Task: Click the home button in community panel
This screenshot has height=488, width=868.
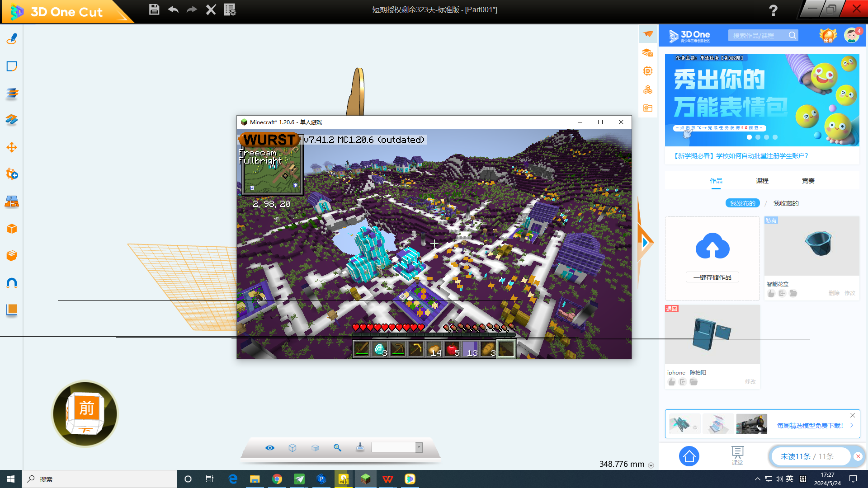Action: click(x=689, y=456)
